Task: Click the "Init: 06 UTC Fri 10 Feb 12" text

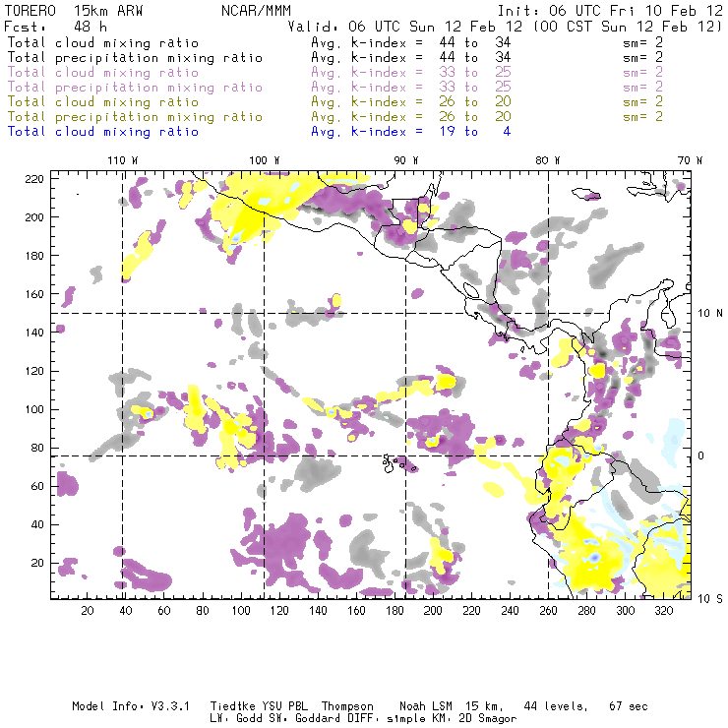Action: coord(610,11)
